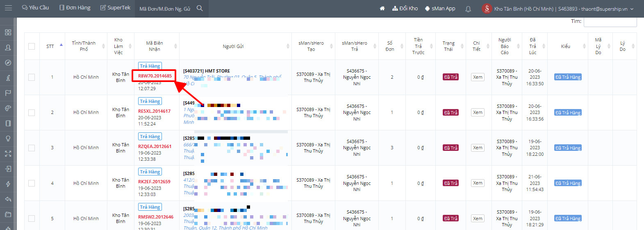This screenshot has height=230, width=644.
Task: Click the expand arrows sidebar icon
Action: [x=8, y=154]
